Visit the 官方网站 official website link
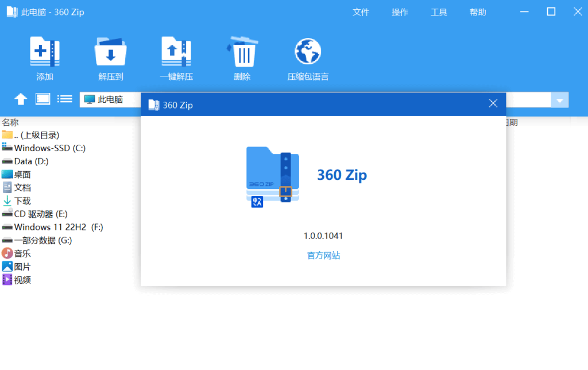 click(323, 256)
